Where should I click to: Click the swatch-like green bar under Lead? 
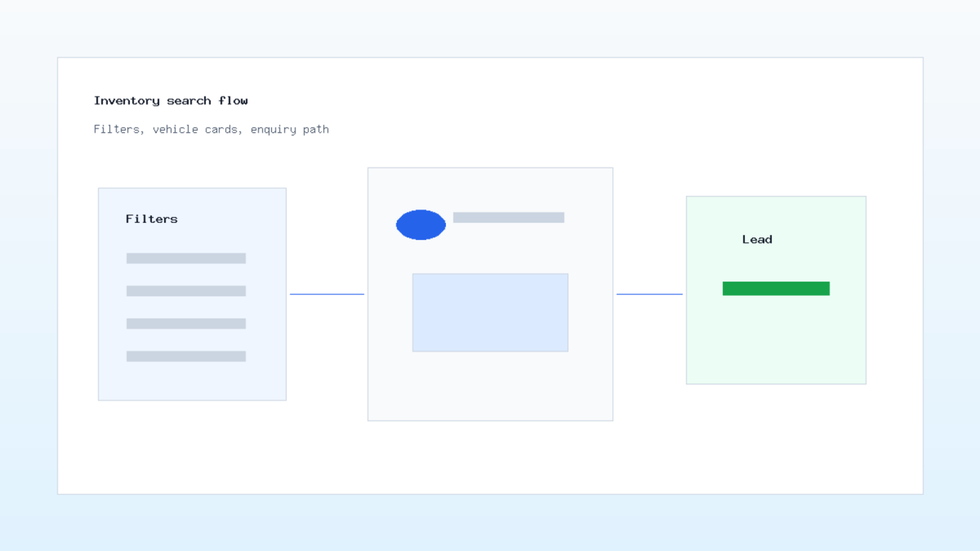(x=776, y=288)
